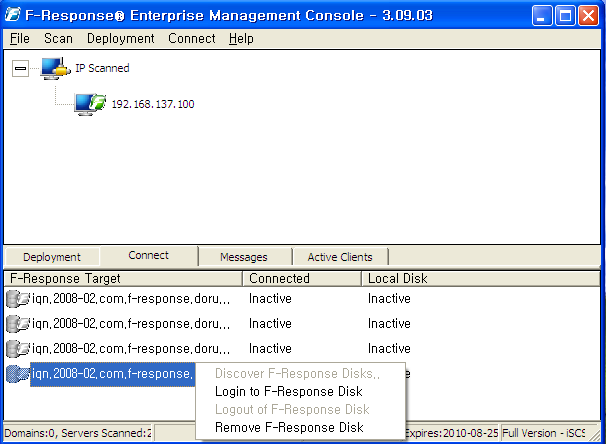Open the Deployment menu
Image resolution: width=606 pixels, height=444 pixels.
tap(121, 39)
